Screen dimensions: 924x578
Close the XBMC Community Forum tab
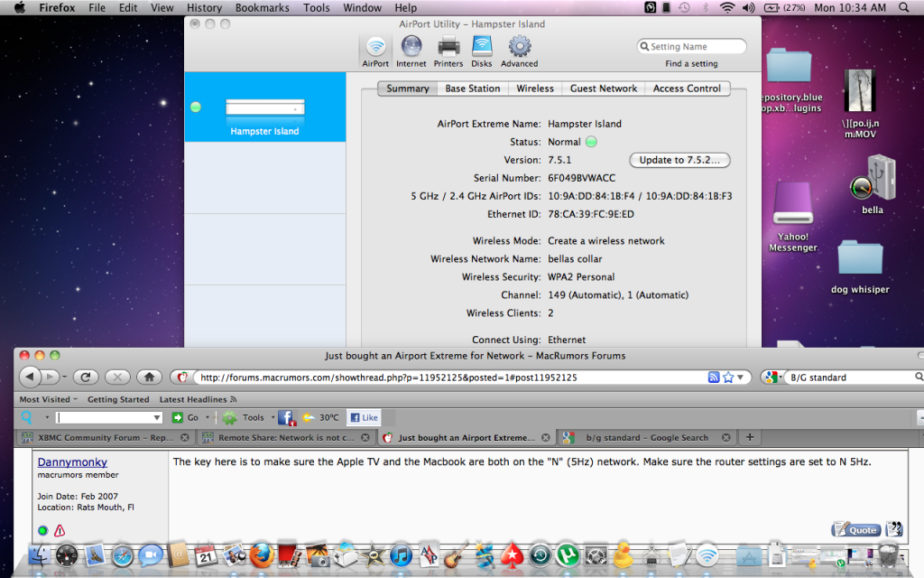tap(184, 438)
